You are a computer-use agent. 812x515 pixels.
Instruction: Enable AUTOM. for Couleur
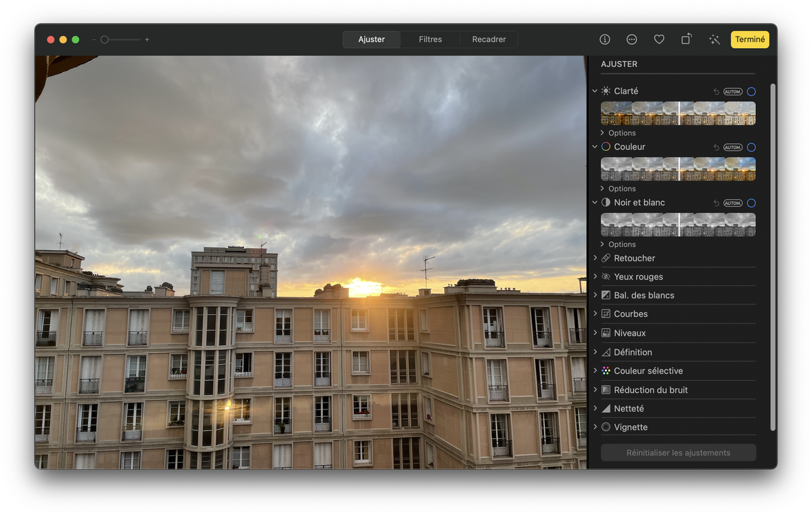click(x=733, y=148)
